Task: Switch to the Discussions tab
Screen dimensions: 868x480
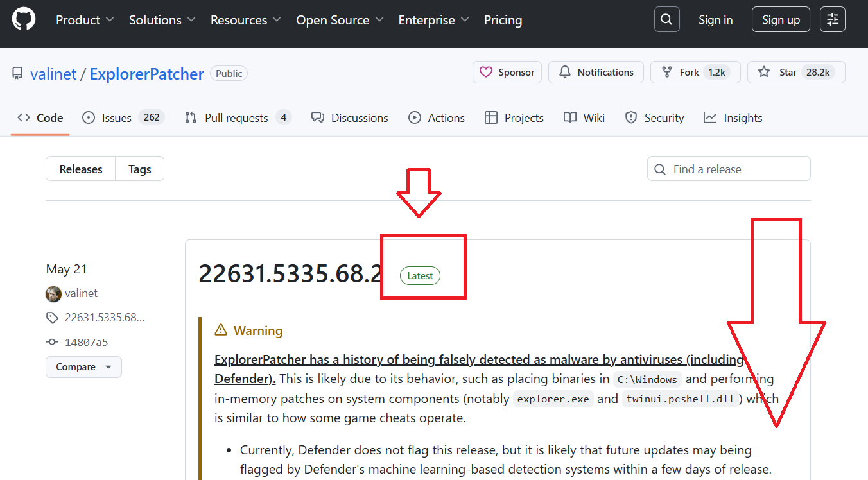Action: [349, 118]
